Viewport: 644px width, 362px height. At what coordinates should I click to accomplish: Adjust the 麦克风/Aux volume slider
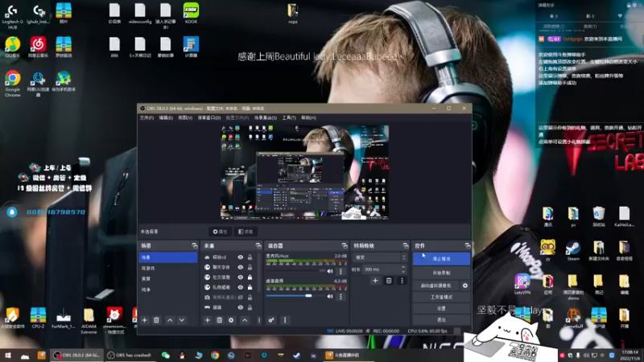coord(295,271)
